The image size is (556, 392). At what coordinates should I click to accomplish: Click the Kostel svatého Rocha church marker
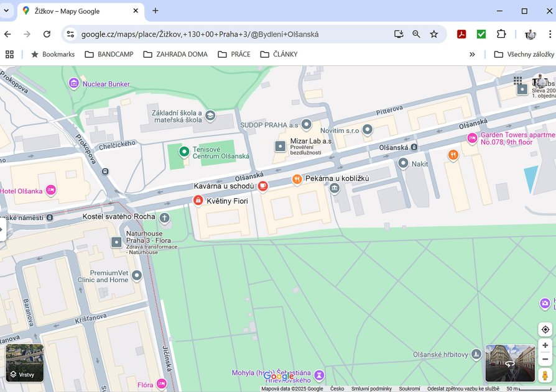(x=164, y=217)
